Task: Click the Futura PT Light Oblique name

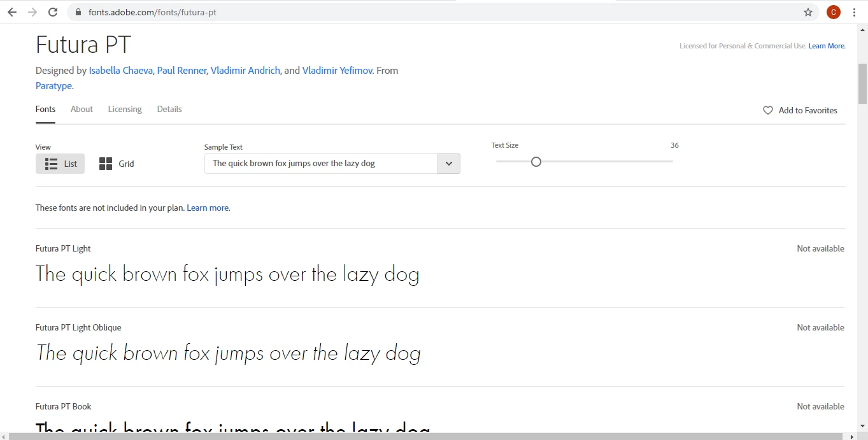Action: (x=78, y=327)
